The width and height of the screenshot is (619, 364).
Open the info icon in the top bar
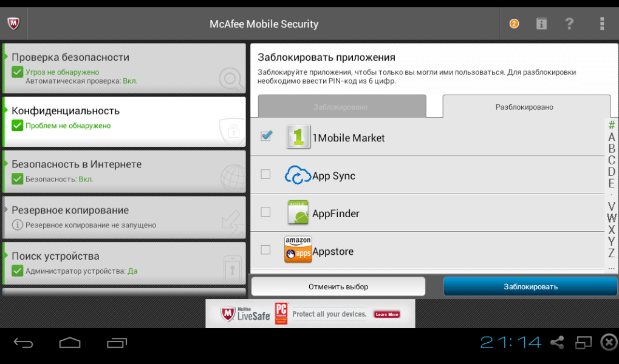click(x=541, y=24)
